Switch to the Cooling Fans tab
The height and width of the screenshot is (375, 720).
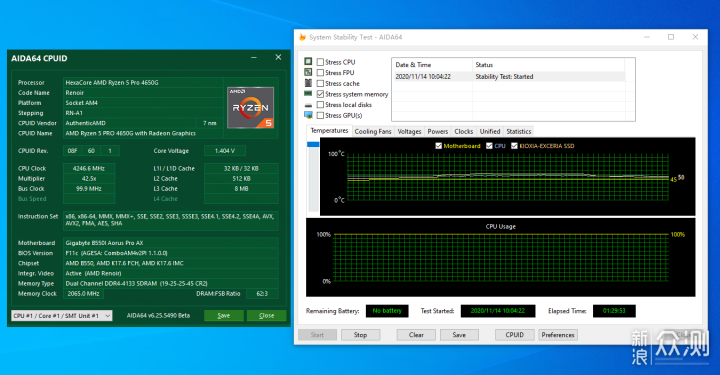click(x=373, y=131)
